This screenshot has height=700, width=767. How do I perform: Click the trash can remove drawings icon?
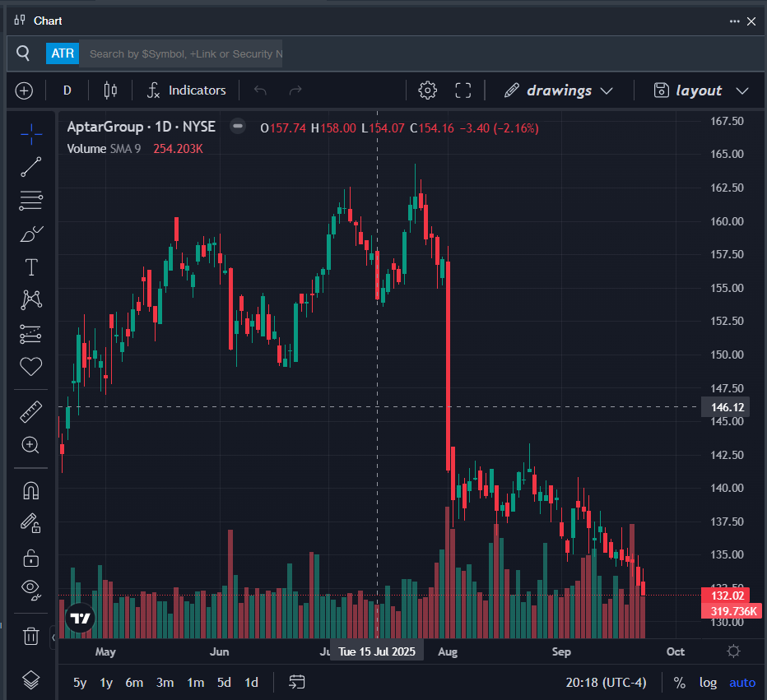click(30, 636)
